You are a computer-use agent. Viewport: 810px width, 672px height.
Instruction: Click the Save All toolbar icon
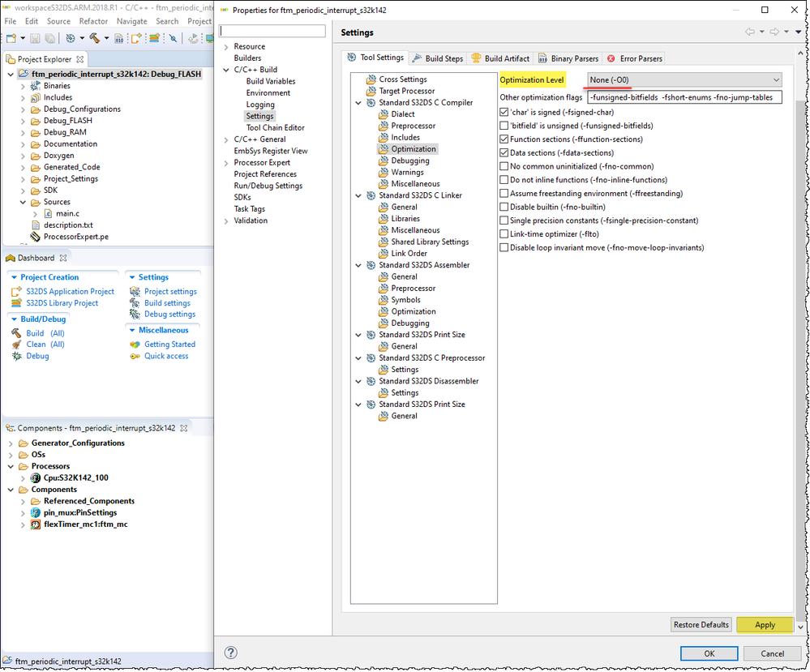(x=50, y=38)
